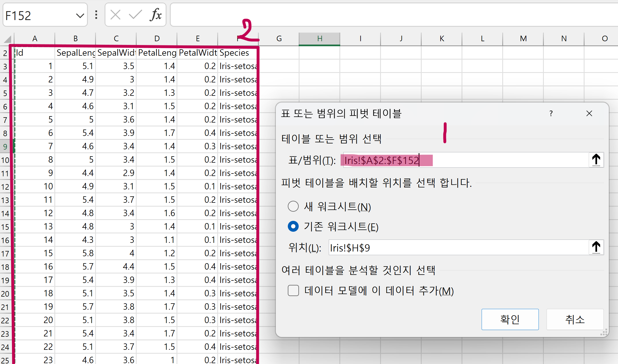Click the cell with value 1.1

[157, 240]
